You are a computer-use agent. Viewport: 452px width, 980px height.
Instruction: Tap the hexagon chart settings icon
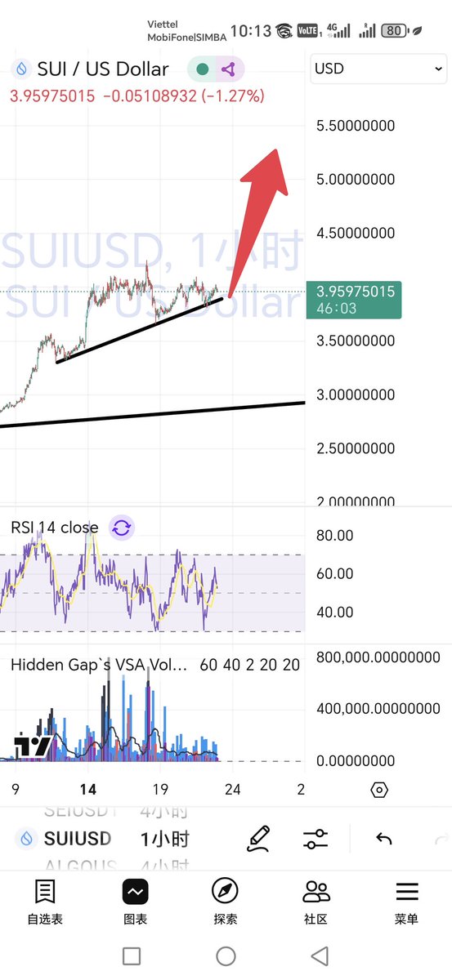coord(378,790)
